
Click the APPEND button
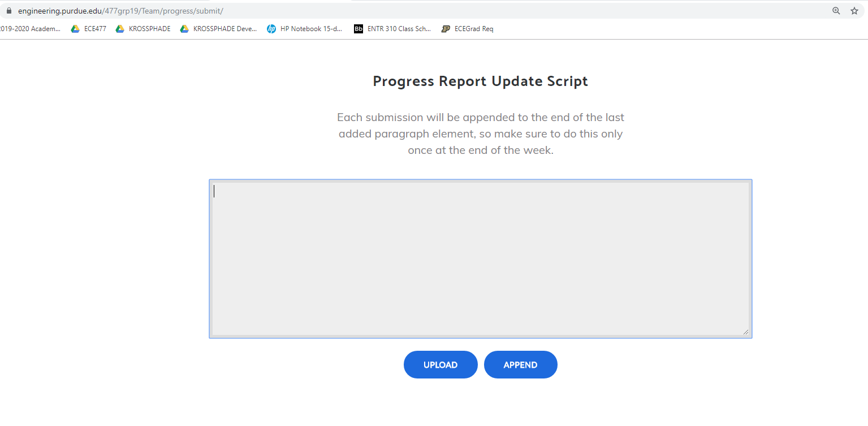[521, 365]
